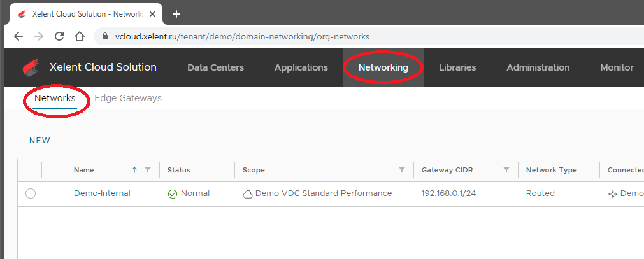Click the Xelent Cloud Solution logo icon
The width and height of the screenshot is (644, 259).
click(32, 67)
